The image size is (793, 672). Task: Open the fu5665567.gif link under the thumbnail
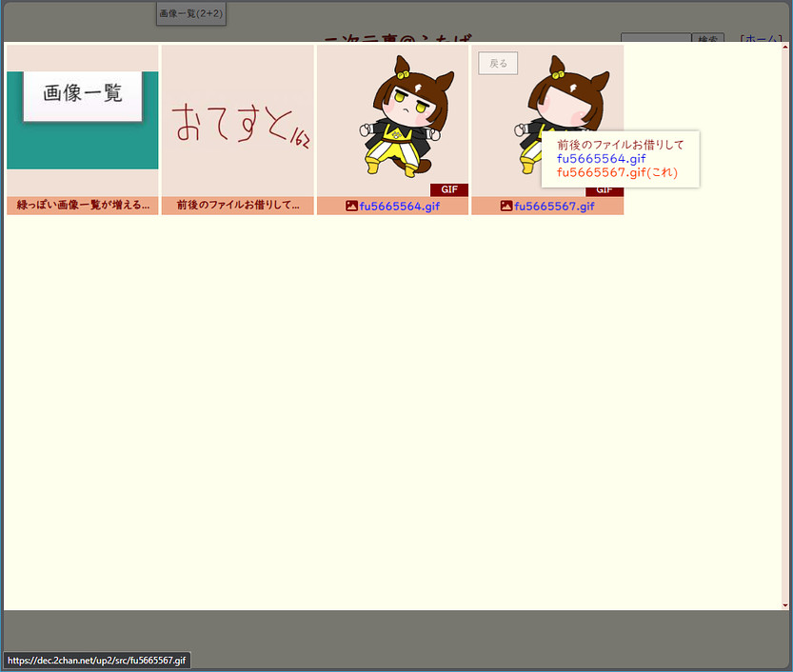pos(554,206)
